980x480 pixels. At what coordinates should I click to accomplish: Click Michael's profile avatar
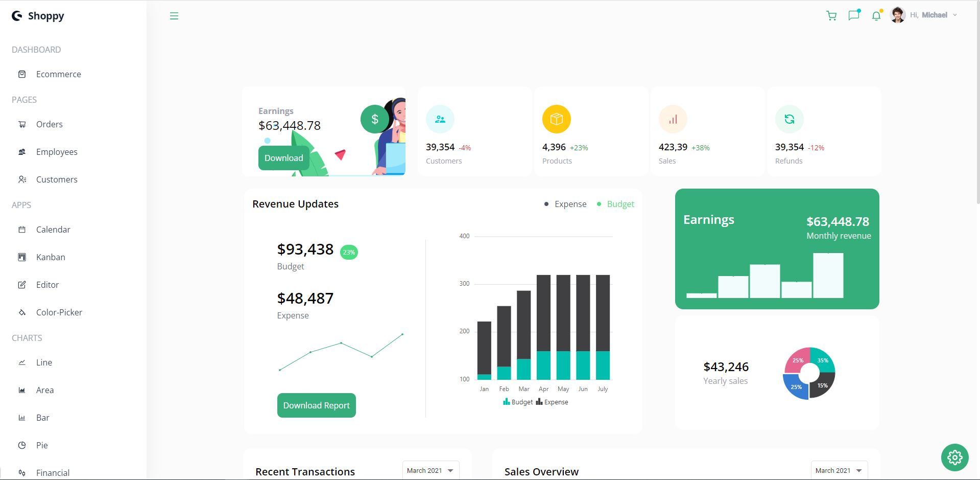898,15
